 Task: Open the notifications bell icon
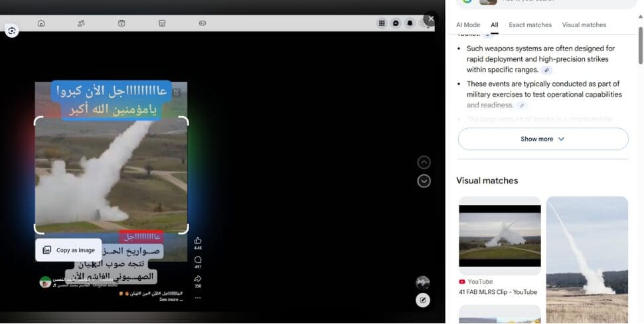[x=410, y=23]
